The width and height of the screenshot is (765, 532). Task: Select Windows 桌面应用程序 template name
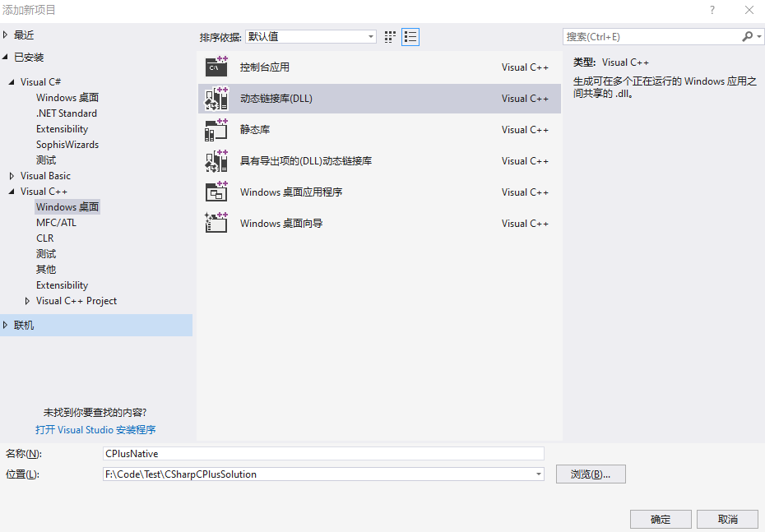(291, 192)
